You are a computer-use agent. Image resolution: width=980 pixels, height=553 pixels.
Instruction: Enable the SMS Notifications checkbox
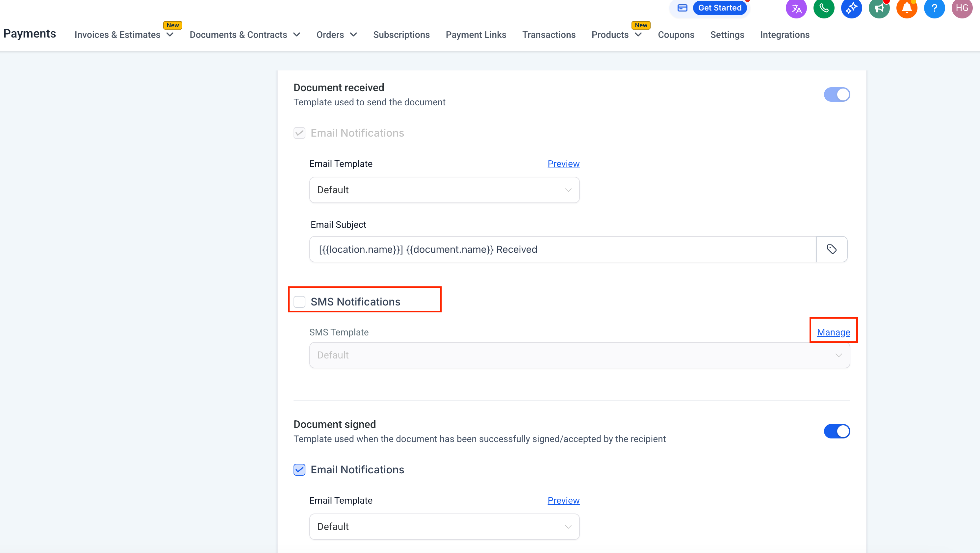(299, 302)
